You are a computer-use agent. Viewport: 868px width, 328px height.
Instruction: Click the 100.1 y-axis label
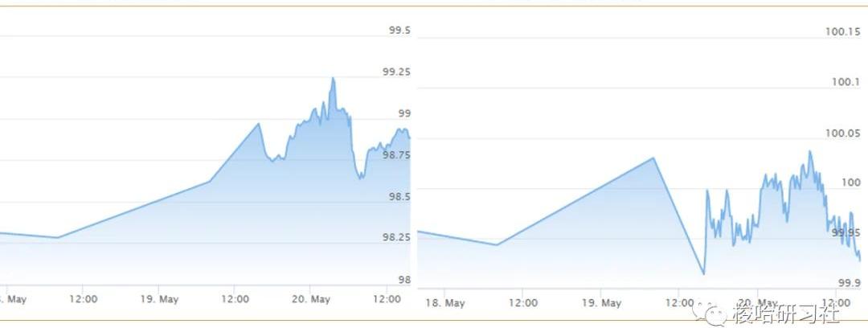click(x=846, y=82)
